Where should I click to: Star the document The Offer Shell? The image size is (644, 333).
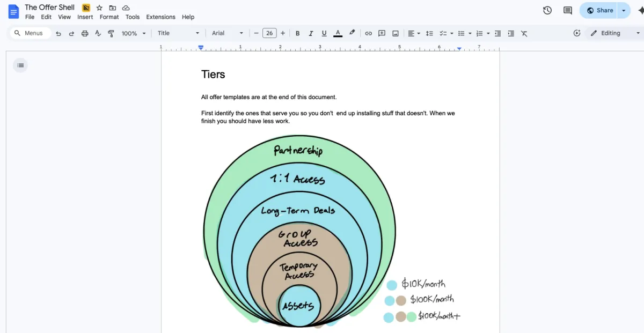(99, 8)
